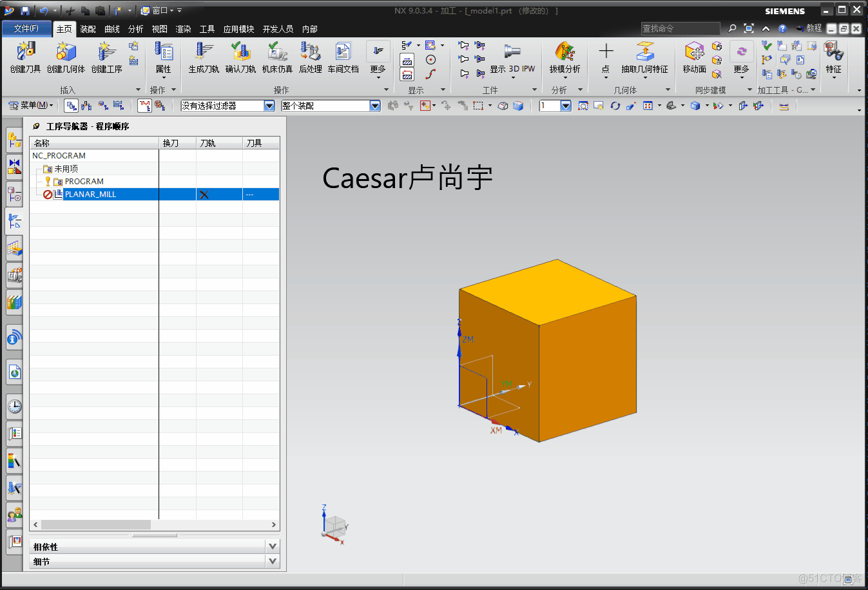
Task: Select the Unused Items (未用项) node
Action: [66, 169]
